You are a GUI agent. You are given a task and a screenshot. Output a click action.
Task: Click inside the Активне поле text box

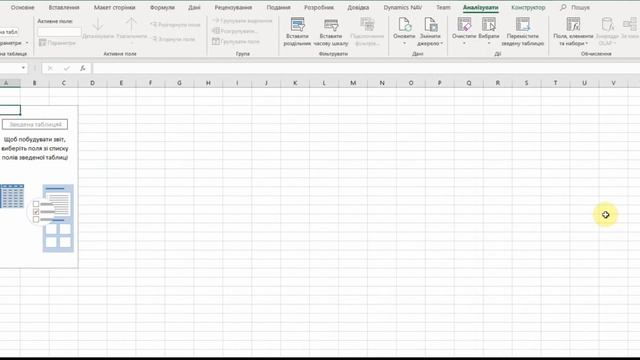(59, 31)
